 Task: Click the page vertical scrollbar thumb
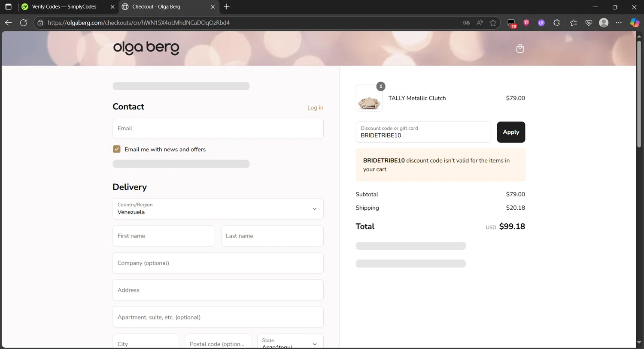coord(639,94)
